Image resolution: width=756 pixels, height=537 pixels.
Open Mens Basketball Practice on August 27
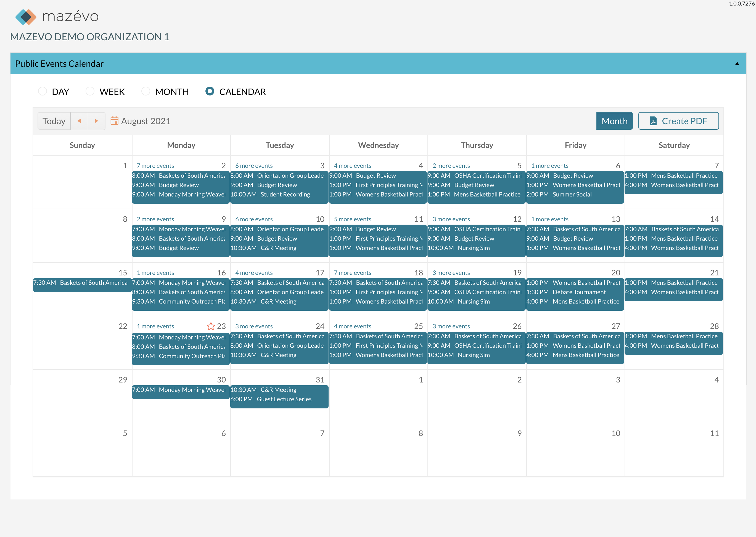(575, 355)
